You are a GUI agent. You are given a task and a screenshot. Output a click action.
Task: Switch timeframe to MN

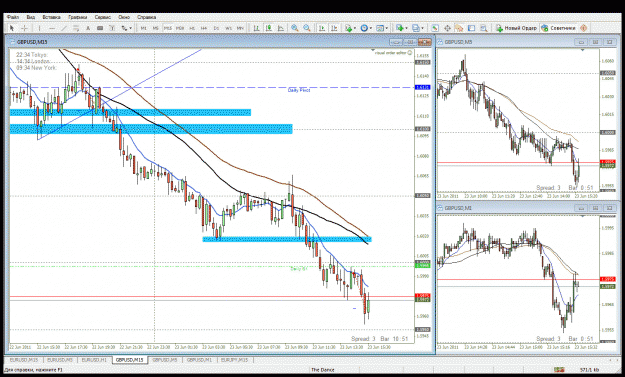240,28
